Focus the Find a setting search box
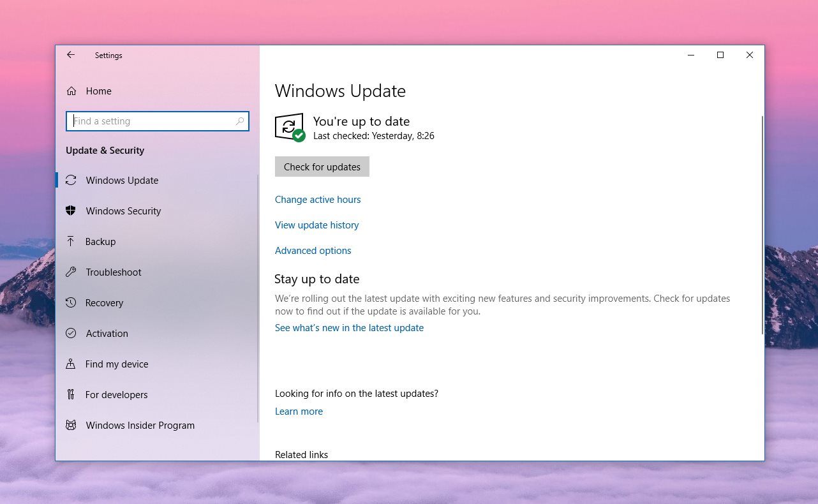818x504 pixels. tap(158, 121)
